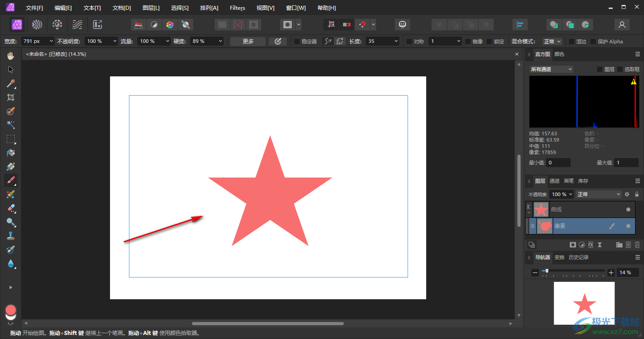Select the Selection Brush tool
This screenshot has width=644, height=339.
tap(11, 111)
